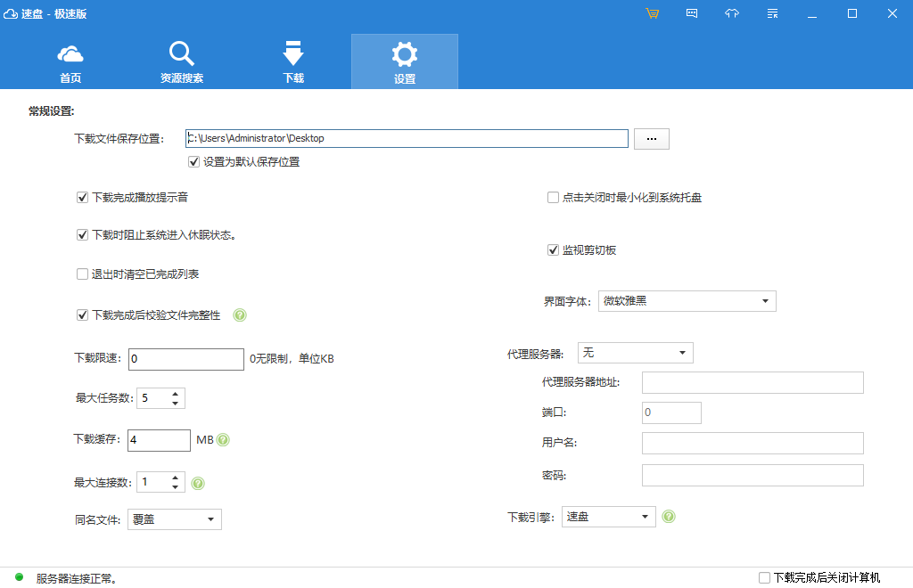Expand the 代理服务器 dropdown

point(635,353)
